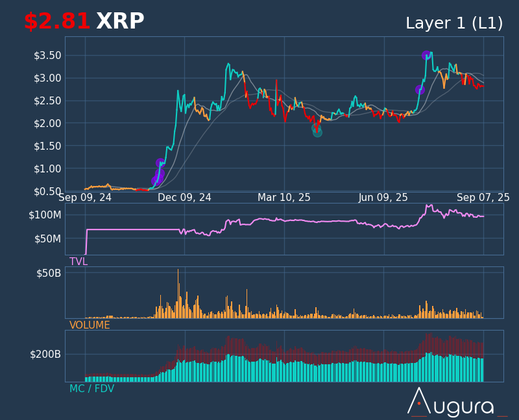
Task: Click the $2.50 price axis label
Action: pyautogui.click(x=47, y=100)
